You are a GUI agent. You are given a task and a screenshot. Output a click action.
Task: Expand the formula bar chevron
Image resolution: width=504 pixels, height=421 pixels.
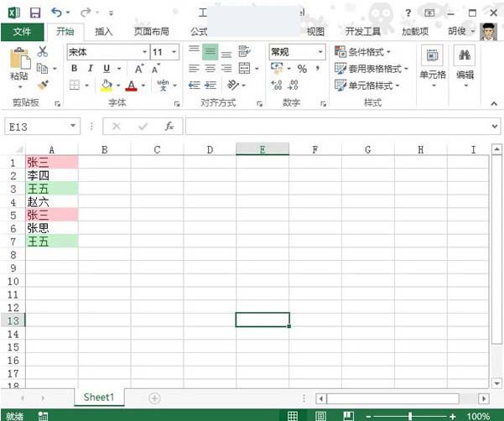pos(495,127)
